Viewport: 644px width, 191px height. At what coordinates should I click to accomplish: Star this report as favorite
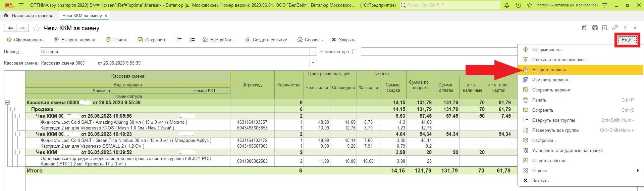coord(36,28)
